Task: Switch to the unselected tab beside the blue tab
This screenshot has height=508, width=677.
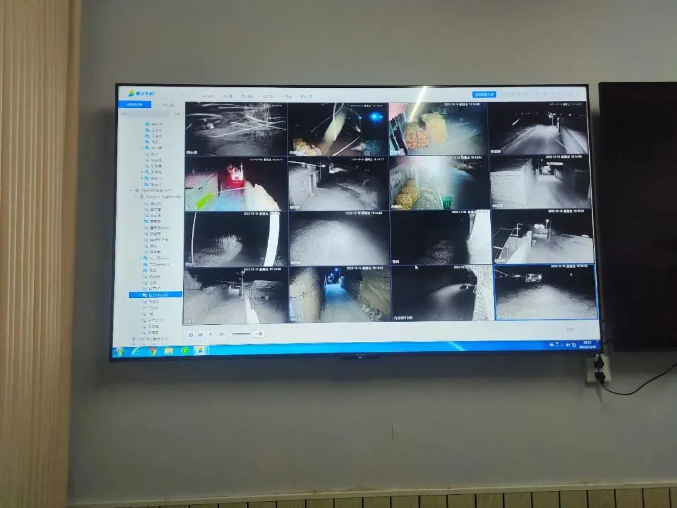Action: [x=168, y=105]
